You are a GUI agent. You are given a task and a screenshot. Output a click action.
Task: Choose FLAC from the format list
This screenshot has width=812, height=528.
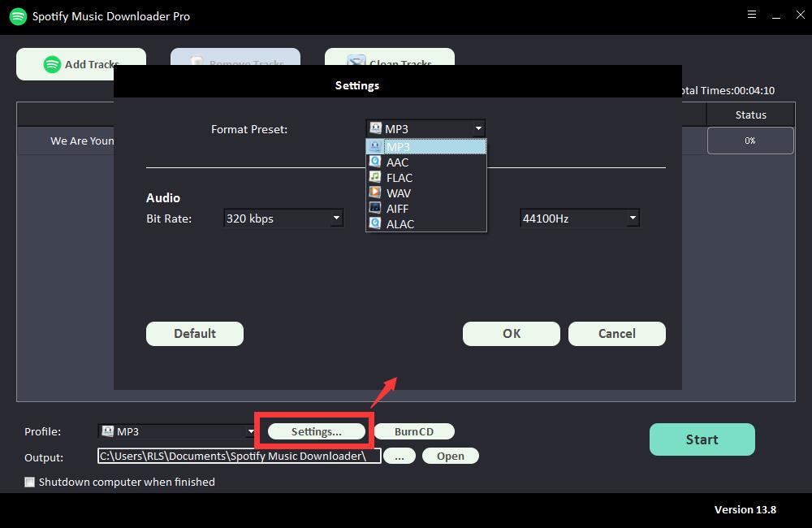pos(400,177)
